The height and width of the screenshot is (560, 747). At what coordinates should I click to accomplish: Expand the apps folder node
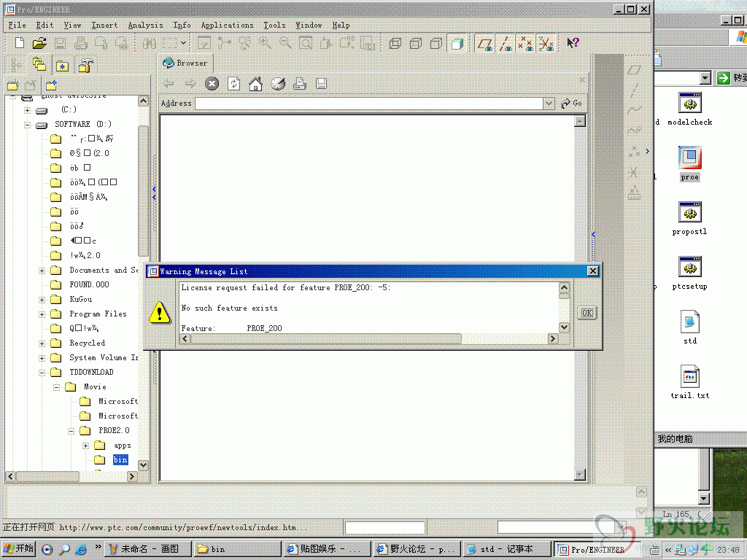pyautogui.click(x=86, y=446)
